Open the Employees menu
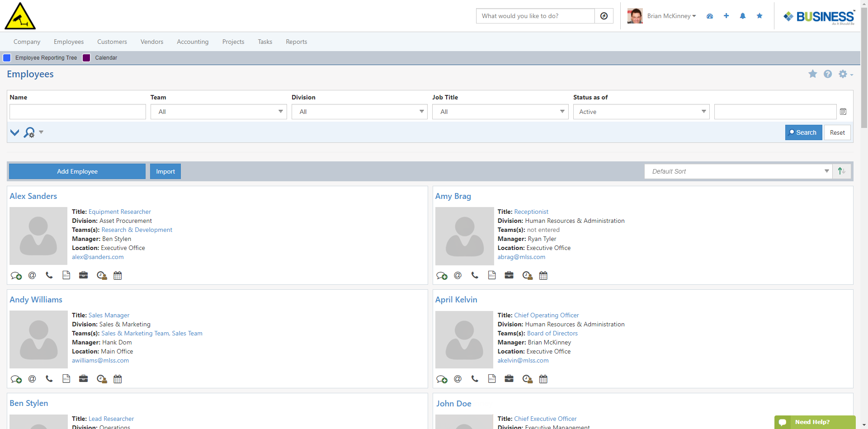The height and width of the screenshot is (429, 868). [x=69, y=42]
